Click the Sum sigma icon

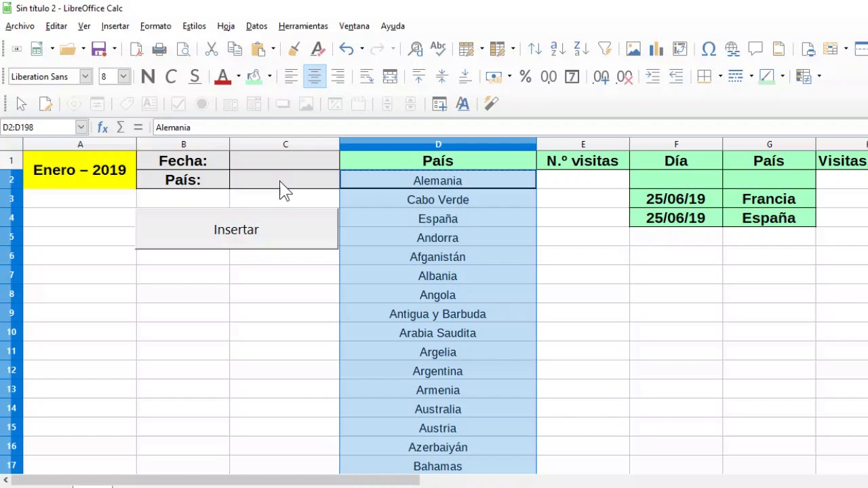[x=121, y=127]
